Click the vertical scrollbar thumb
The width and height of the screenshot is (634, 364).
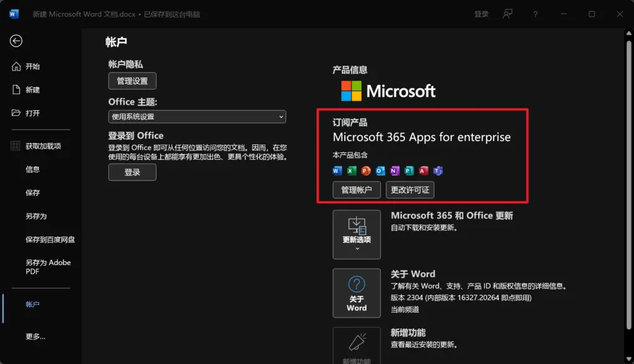pyautogui.click(x=629, y=184)
